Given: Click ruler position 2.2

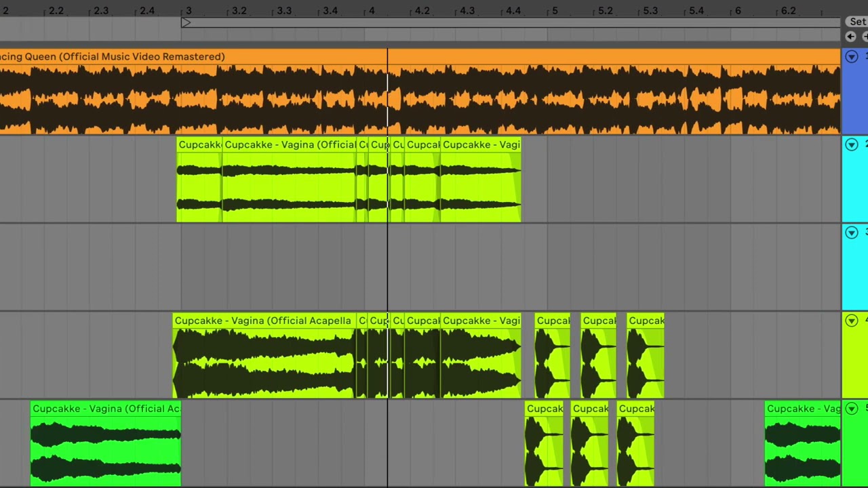Looking at the screenshot, I should pyautogui.click(x=56, y=11).
